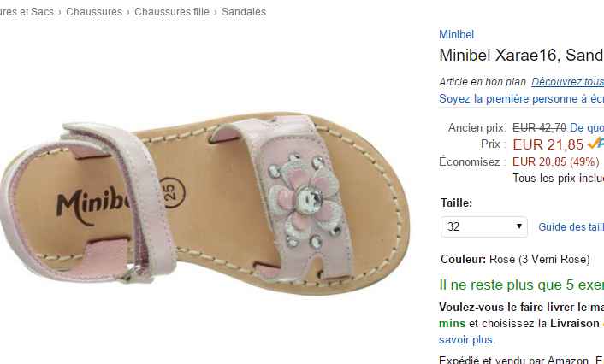Click the red EUR 21,85 price
604x364 pixels.
[x=548, y=144]
